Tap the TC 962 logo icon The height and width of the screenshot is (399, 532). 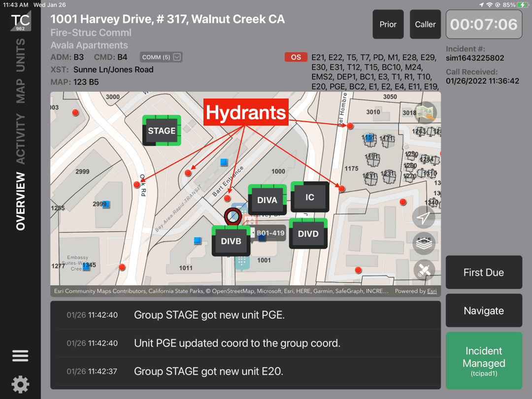click(x=20, y=22)
